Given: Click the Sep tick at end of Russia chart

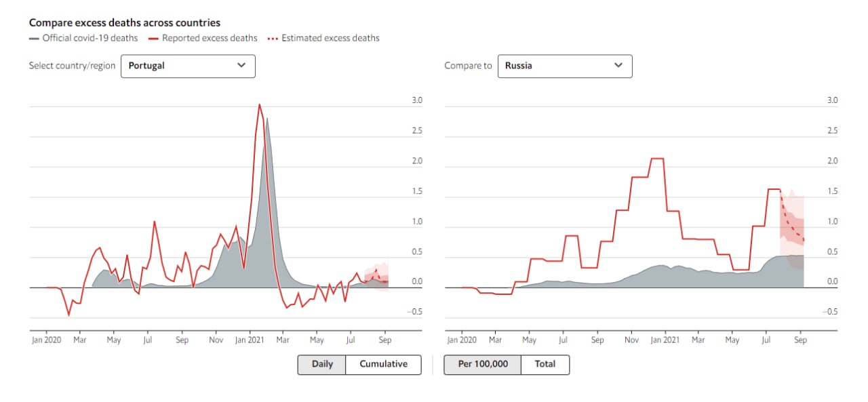Looking at the screenshot, I should 800,340.
